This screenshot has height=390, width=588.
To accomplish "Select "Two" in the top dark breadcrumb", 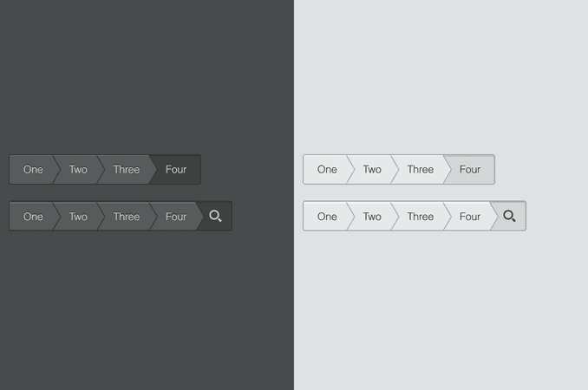I will point(78,169).
